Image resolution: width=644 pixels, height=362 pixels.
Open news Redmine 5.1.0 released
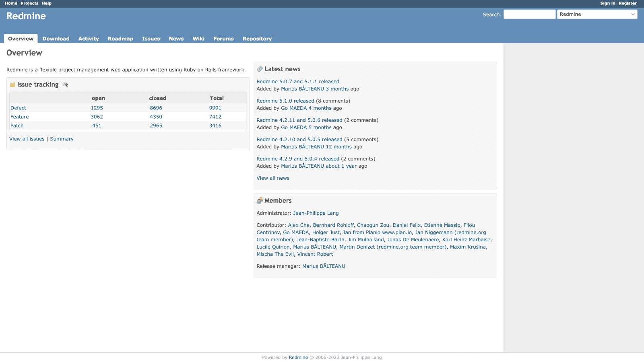[x=285, y=101]
